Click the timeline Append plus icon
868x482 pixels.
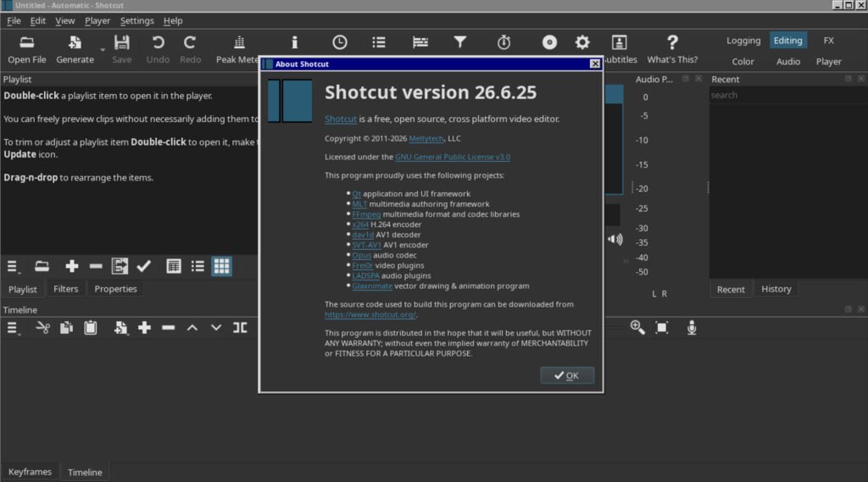point(144,328)
